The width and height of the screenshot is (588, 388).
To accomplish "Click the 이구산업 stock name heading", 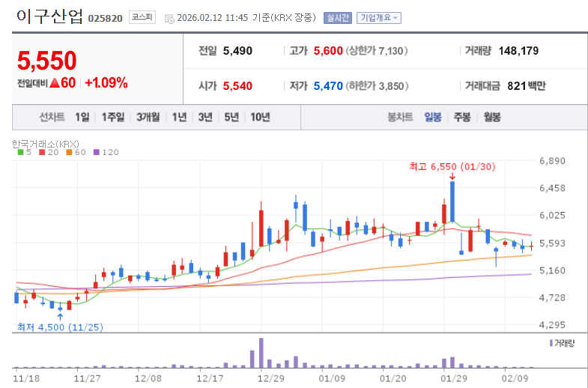I will tap(49, 16).
